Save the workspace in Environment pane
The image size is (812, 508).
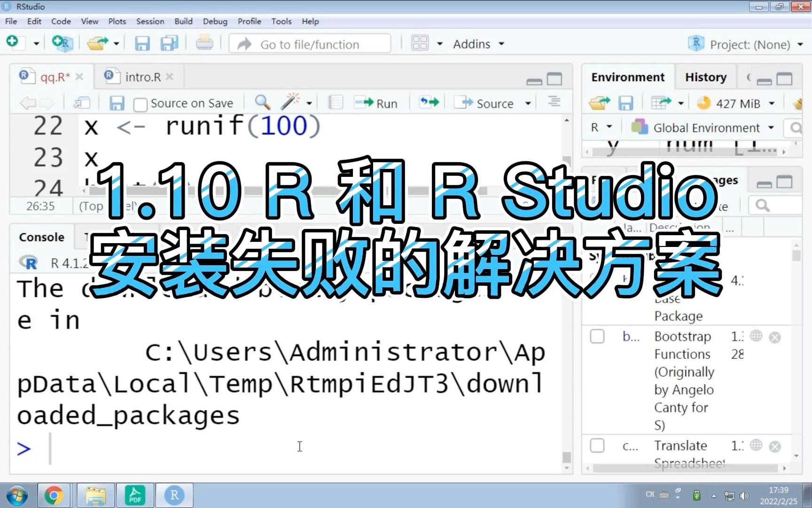click(x=625, y=103)
